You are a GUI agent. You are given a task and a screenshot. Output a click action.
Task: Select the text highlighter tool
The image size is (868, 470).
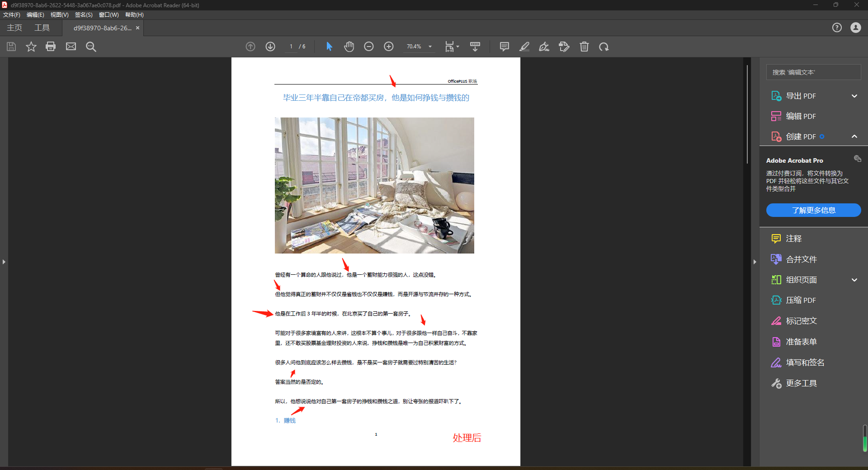pyautogui.click(x=524, y=47)
